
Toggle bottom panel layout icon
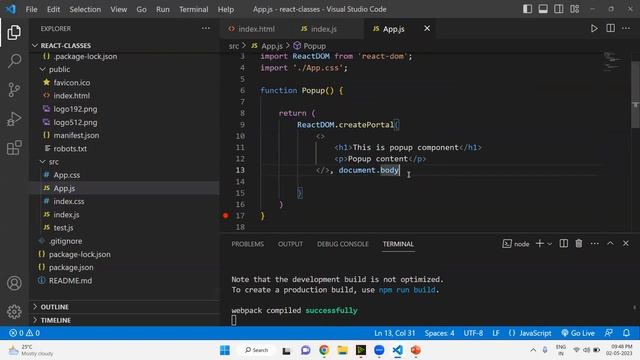(543, 9)
